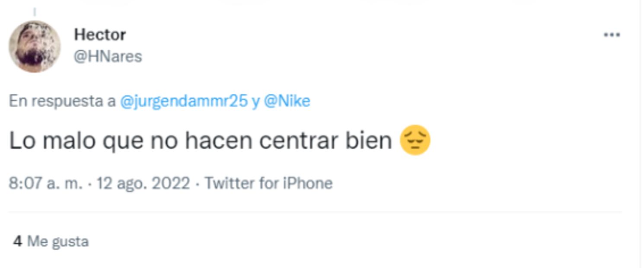Image resolution: width=644 pixels, height=268 pixels.
Task: Click the En respuesta a label
Action: point(62,101)
